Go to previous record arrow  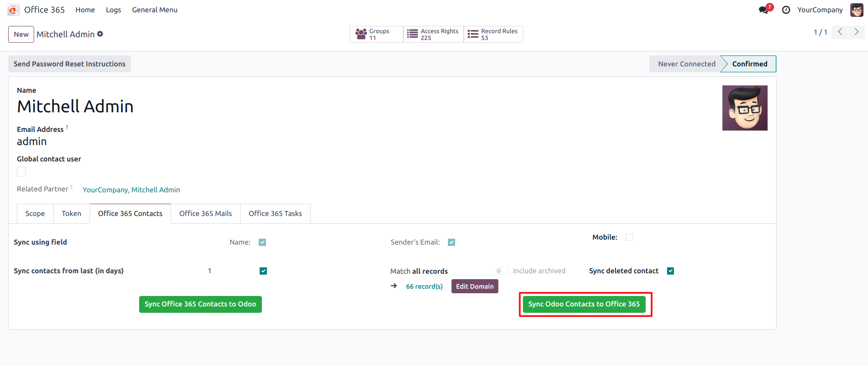click(x=840, y=32)
